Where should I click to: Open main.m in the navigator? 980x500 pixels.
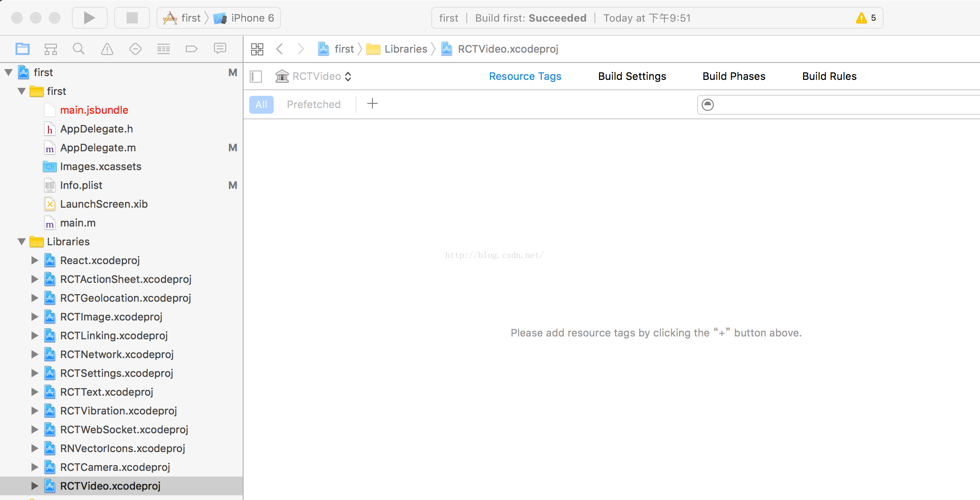click(x=78, y=223)
